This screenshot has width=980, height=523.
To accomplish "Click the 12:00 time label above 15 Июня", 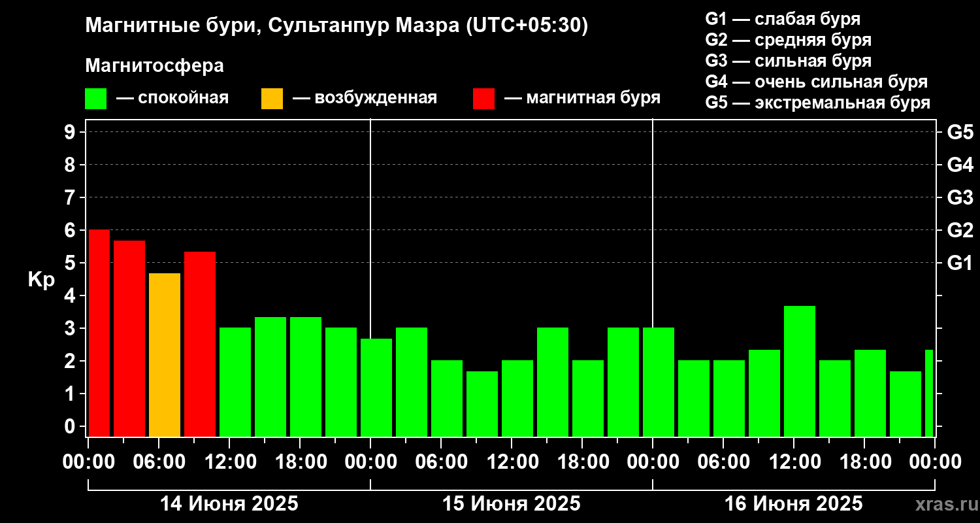I will tap(512, 462).
